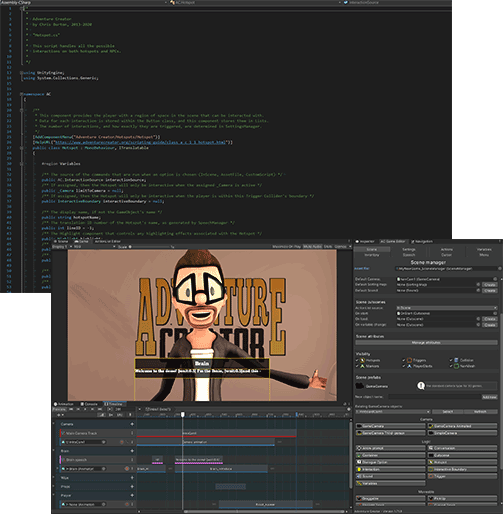Add a Variables prefab
The height and width of the screenshot is (518, 503).
tap(390, 483)
